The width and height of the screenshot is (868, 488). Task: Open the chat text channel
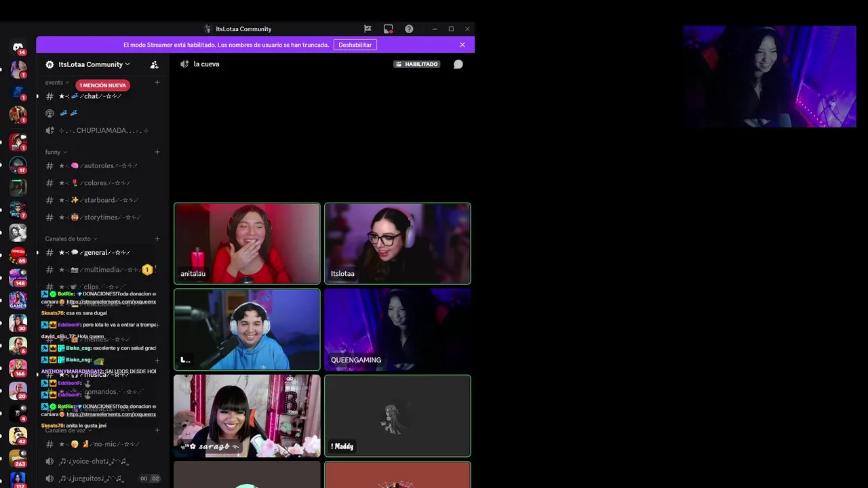102,96
